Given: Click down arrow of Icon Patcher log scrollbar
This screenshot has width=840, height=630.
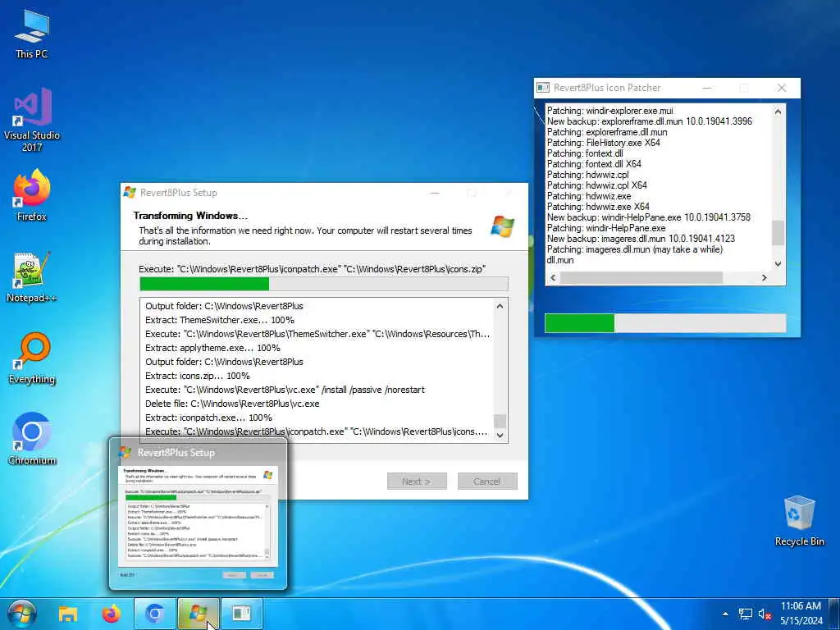Looking at the screenshot, I should [778, 263].
